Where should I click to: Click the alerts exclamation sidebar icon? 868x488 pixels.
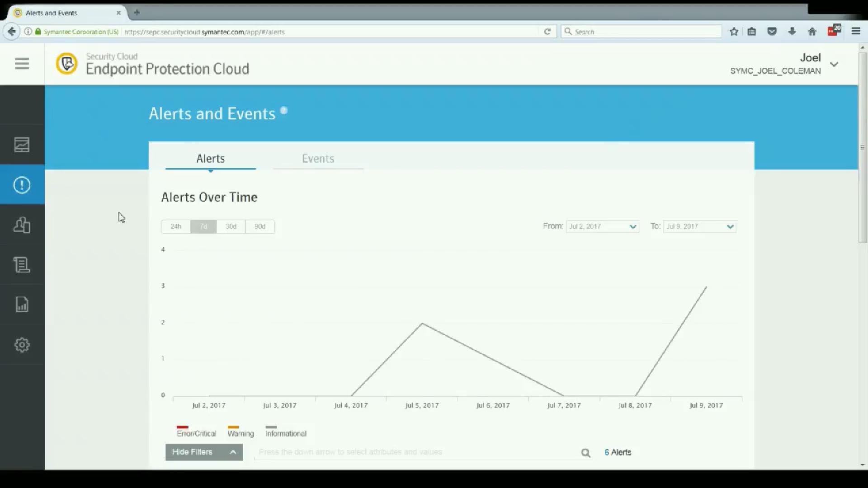22,185
